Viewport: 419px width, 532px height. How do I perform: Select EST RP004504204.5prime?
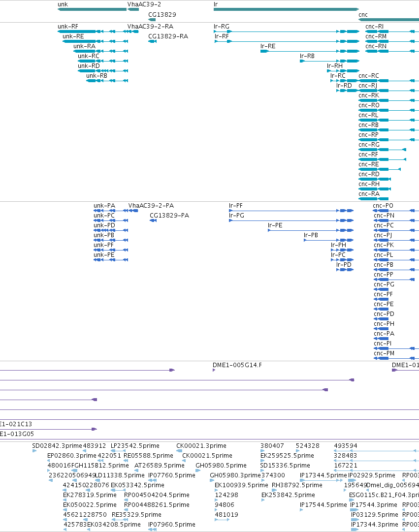[157, 495]
